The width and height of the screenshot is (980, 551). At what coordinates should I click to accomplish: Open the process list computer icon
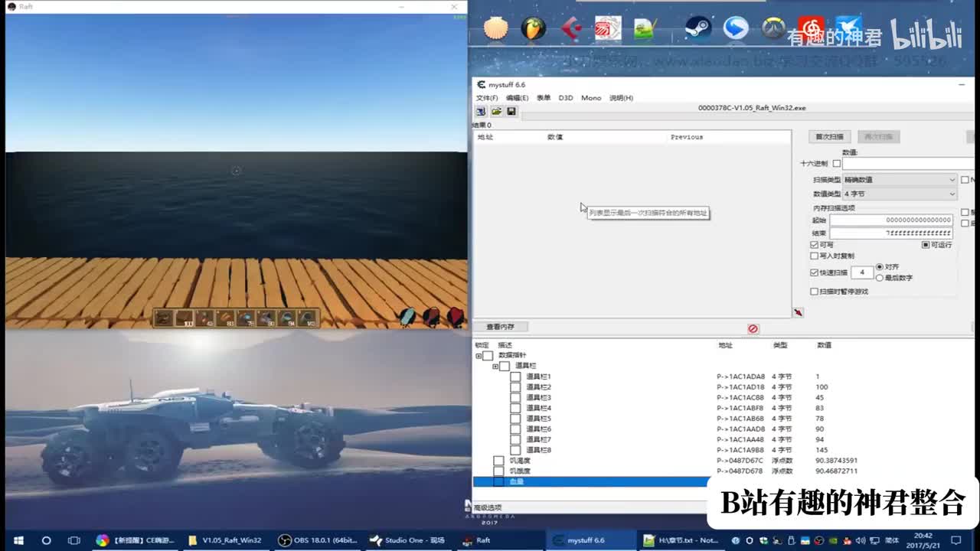pyautogui.click(x=481, y=111)
